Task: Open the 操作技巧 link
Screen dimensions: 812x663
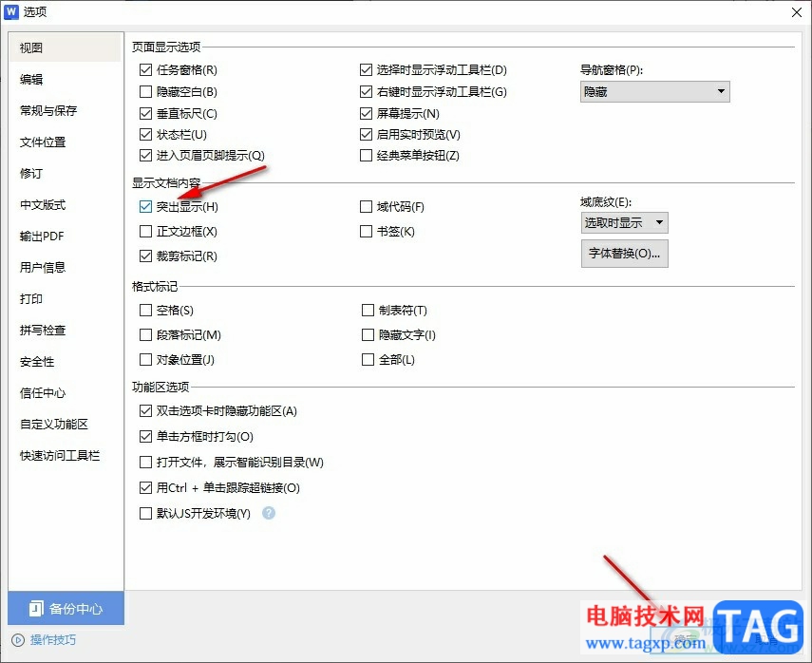Action: pyautogui.click(x=52, y=640)
